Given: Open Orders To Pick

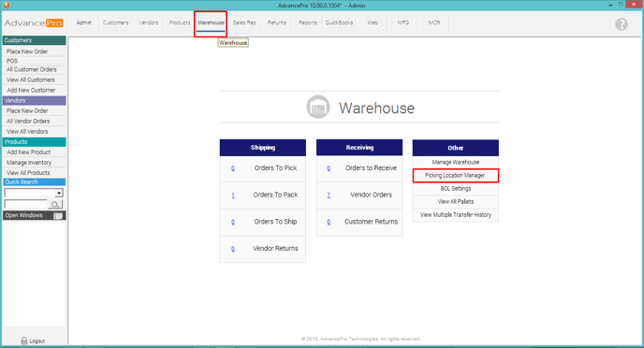Looking at the screenshot, I should pyautogui.click(x=275, y=167).
